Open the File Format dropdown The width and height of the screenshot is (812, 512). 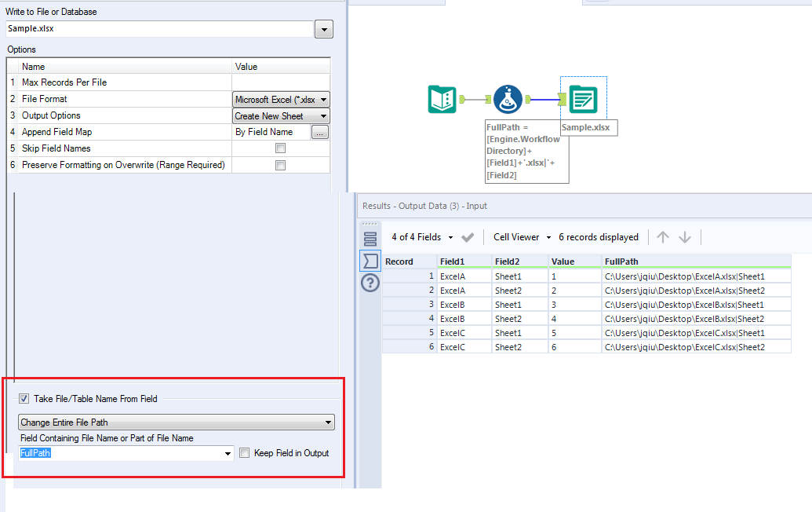pyautogui.click(x=325, y=99)
